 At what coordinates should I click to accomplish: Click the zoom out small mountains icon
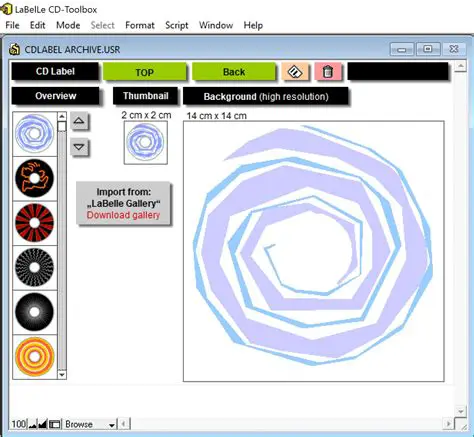(x=33, y=424)
